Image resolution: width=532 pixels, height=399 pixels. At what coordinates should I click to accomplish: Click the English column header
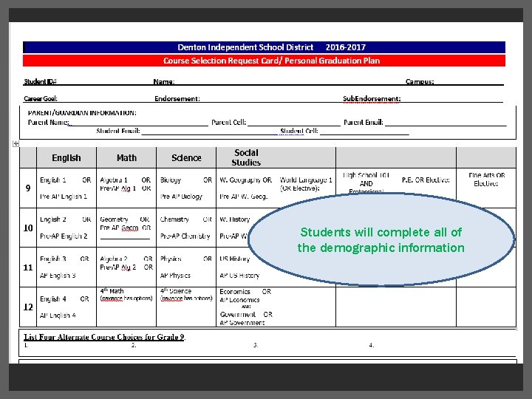point(66,158)
